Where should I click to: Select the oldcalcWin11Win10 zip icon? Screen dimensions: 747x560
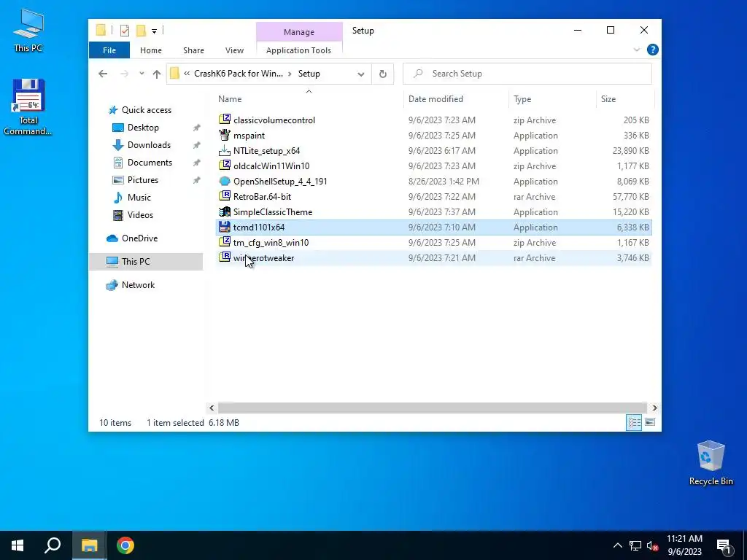click(225, 166)
